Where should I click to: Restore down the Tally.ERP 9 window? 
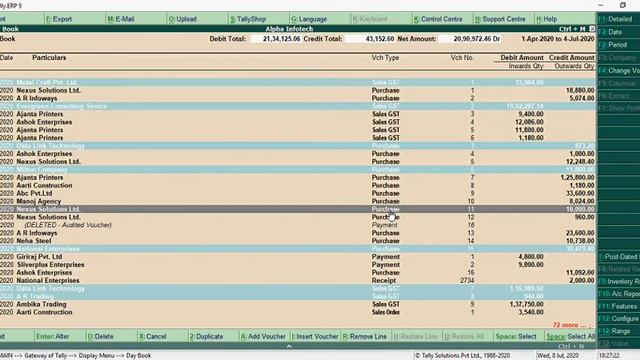pyautogui.click(x=622, y=5)
